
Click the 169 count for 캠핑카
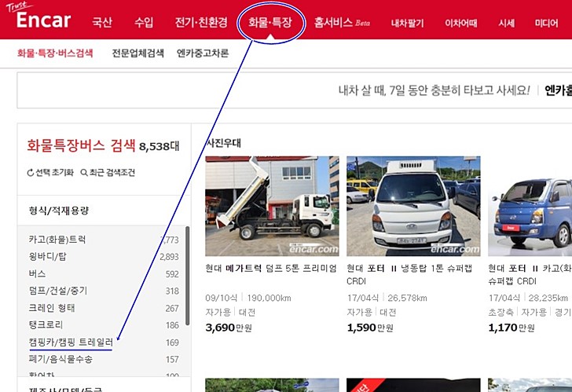pos(172,343)
